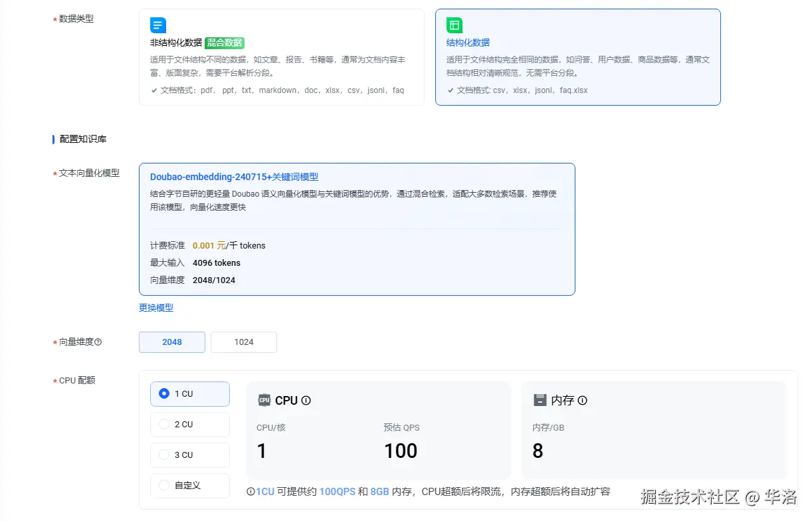Click the 100QPS highlighted text in note
Screen dimensions: 812x521
337,492
